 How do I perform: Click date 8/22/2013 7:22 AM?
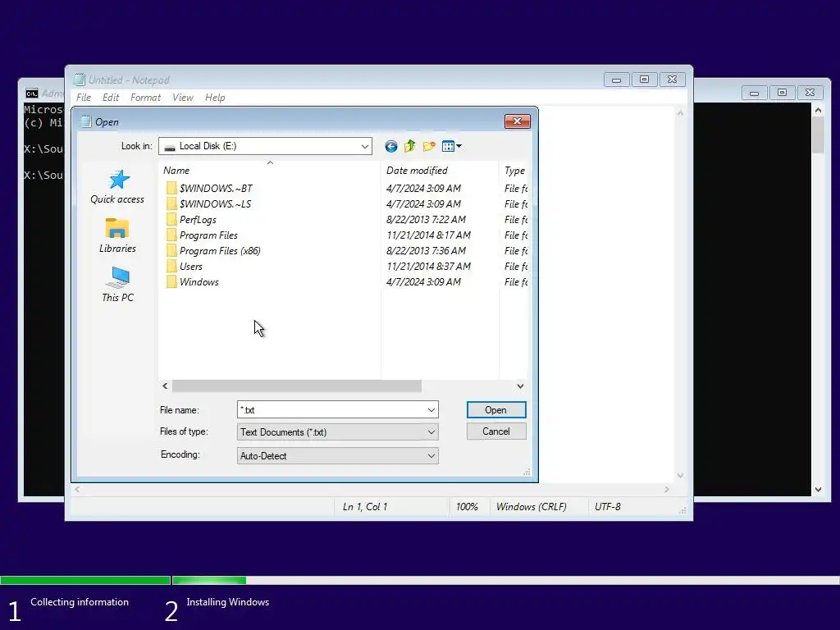[426, 220]
